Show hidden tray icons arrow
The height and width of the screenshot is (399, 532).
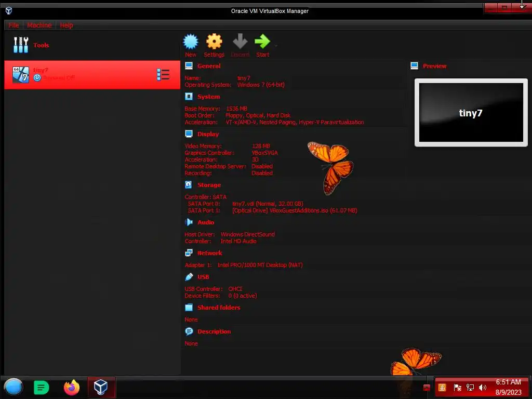pos(427,388)
